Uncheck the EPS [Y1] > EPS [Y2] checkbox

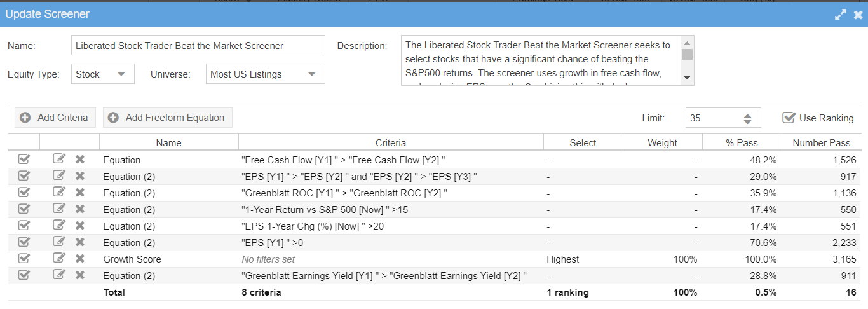(x=24, y=176)
